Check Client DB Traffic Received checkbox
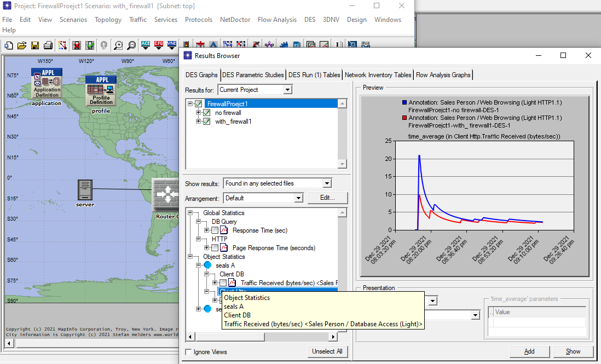The width and height of the screenshot is (601, 364). [x=223, y=283]
